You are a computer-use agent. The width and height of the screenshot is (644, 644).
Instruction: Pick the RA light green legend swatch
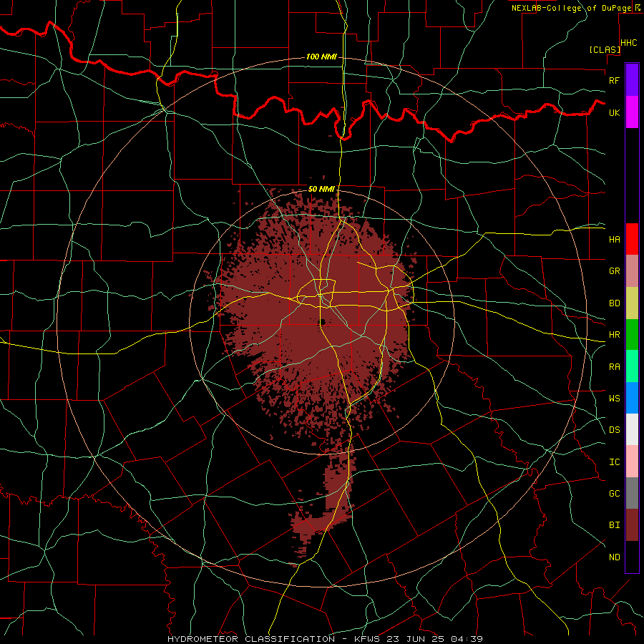[x=632, y=366]
